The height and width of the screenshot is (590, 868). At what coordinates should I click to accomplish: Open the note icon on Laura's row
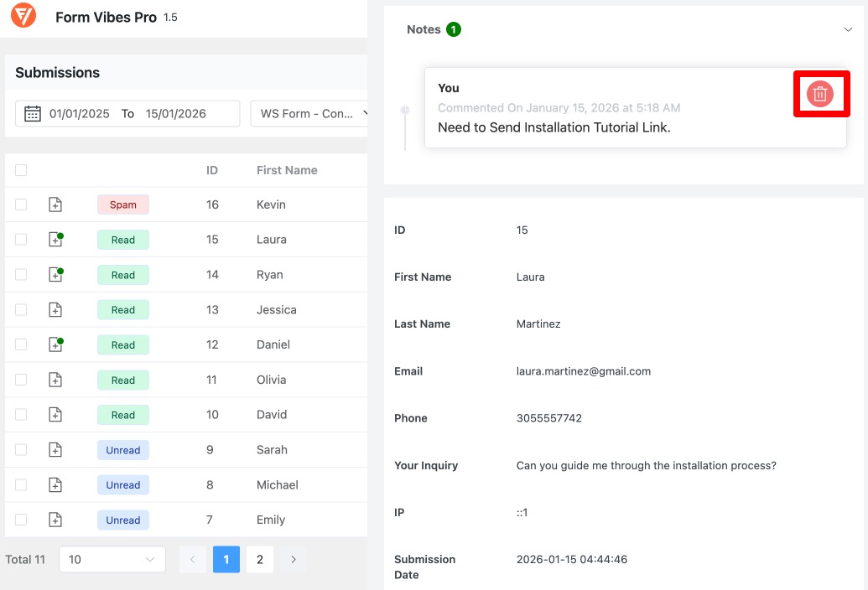click(x=55, y=239)
